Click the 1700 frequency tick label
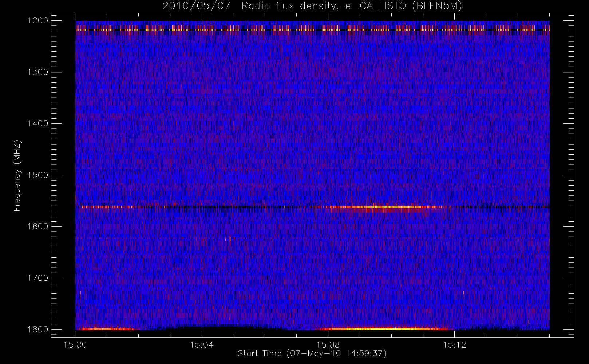Image resolution: width=589 pixels, height=364 pixels. [x=38, y=278]
